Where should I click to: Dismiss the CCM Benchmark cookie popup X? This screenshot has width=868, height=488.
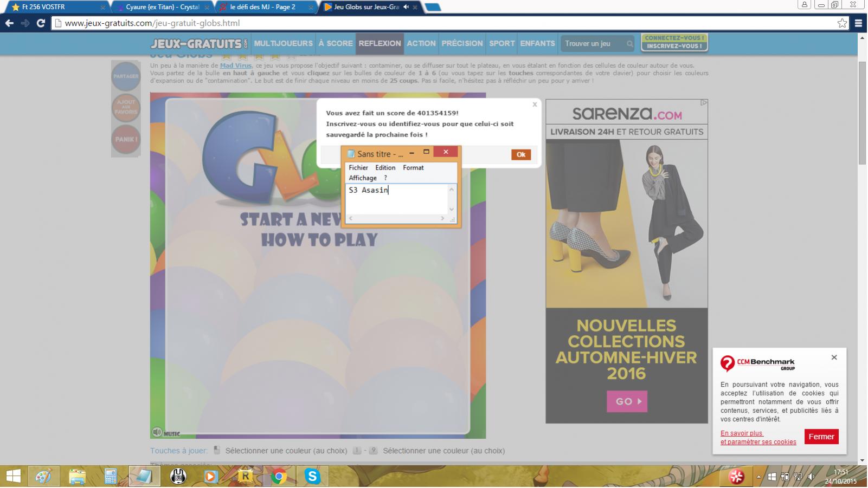point(834,357)
